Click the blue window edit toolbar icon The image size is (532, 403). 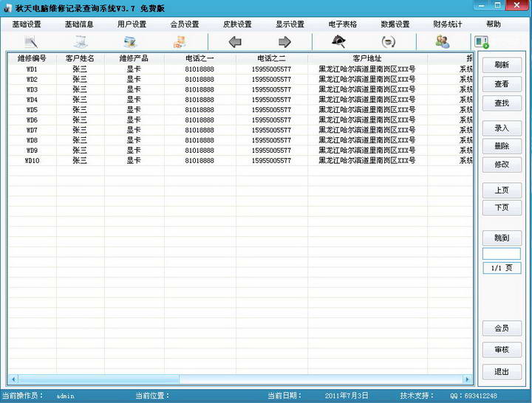coord(130,42)
